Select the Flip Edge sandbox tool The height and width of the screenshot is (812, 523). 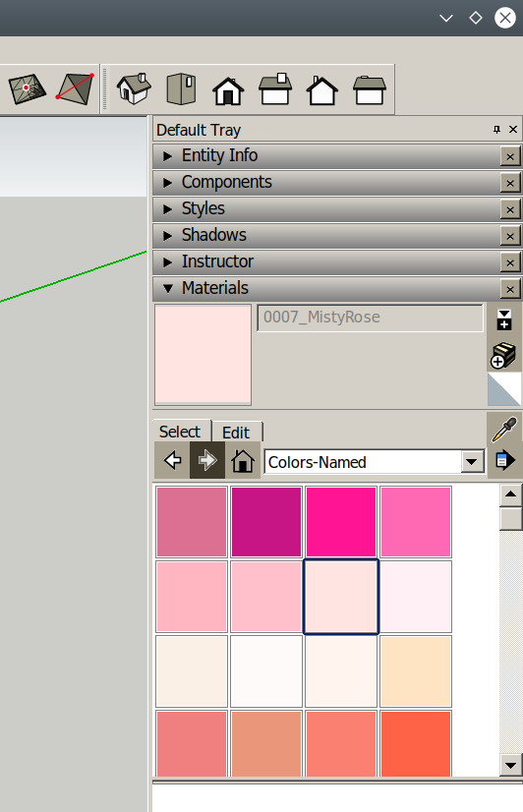coord(75,89)
